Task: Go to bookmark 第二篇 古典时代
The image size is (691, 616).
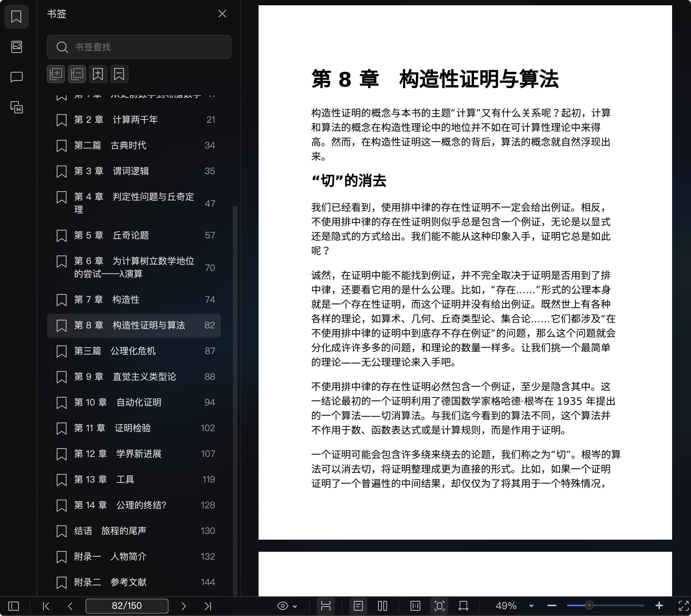Action: pyautogui.click(x=134, y=145)
